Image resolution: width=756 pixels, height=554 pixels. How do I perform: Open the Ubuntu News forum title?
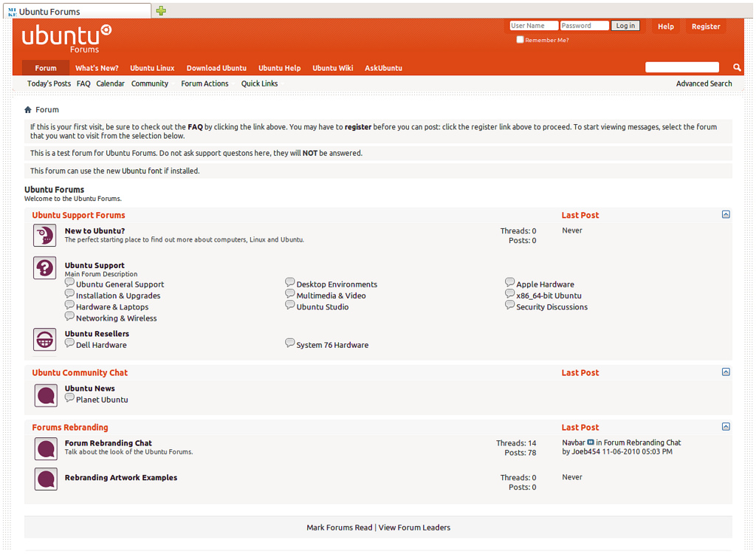pyautogui.click(x=89, y=388)
